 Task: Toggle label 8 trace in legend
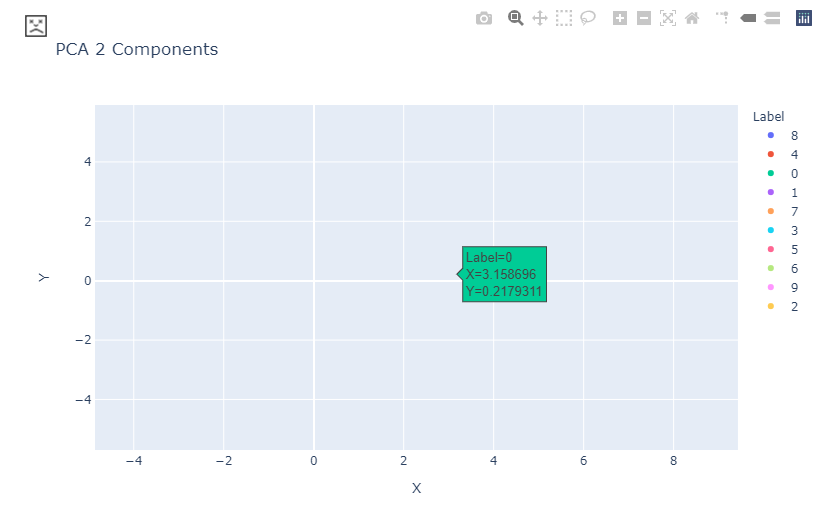click(782, 136)
